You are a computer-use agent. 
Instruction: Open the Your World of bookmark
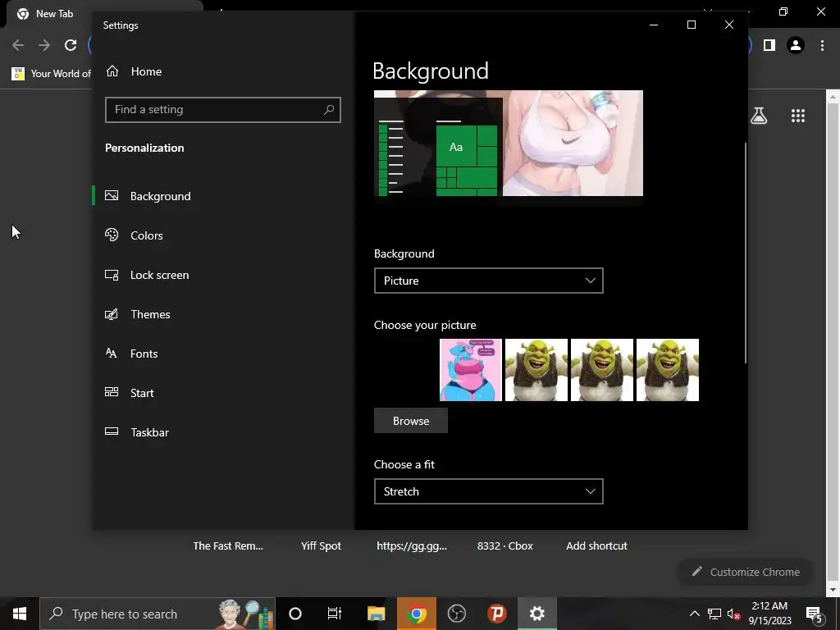[x=52, y=73]
